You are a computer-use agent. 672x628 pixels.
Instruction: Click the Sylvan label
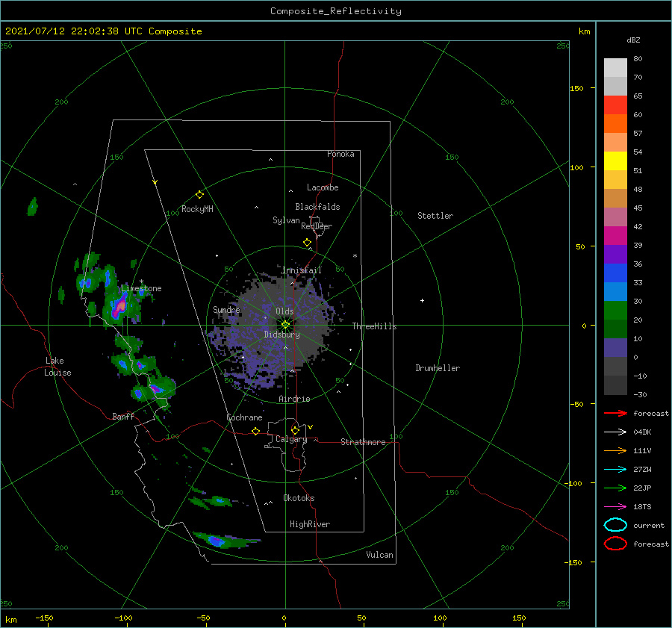[286, 220]
